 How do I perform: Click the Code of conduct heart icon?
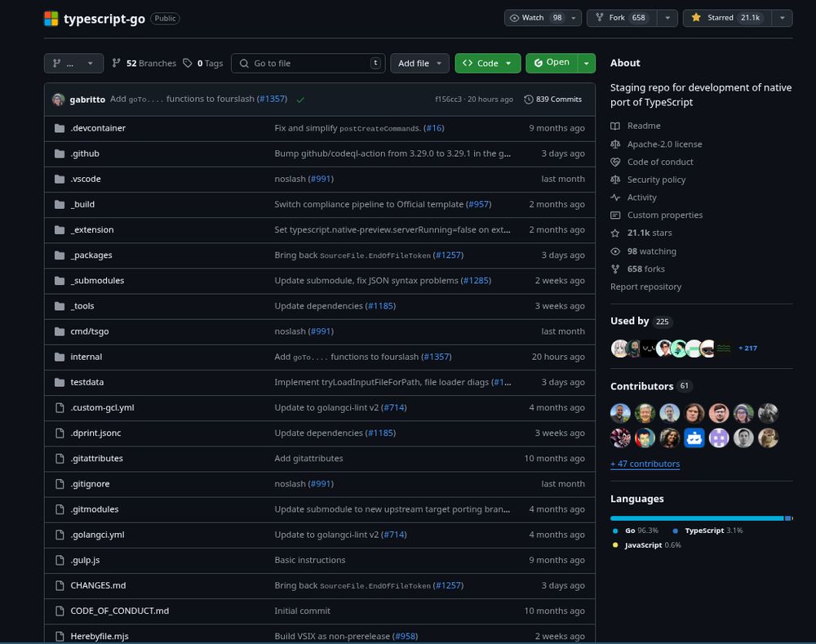(x=615, y=162)
